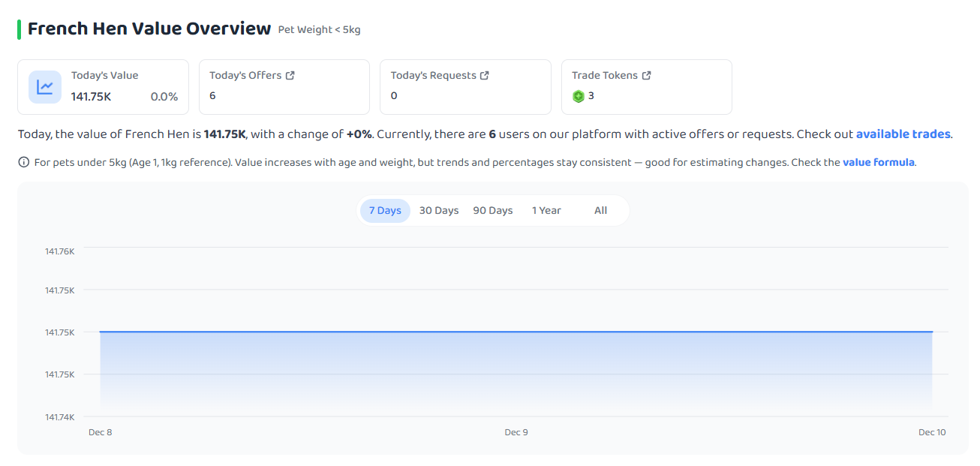This screenshot has width=980, height=466.
Task: Select the 7 Days range tab
Action: click(x=385, y=211)
